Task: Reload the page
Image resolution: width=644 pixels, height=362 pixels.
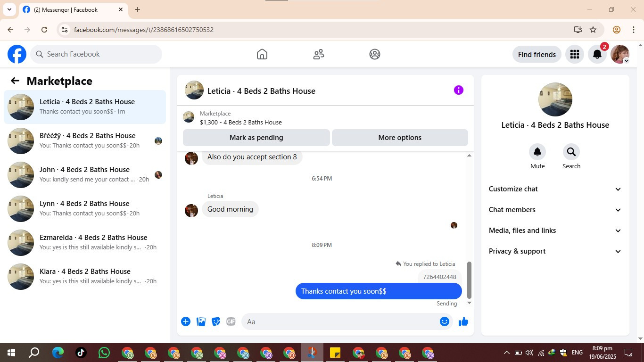Action: tap(44, 30)
